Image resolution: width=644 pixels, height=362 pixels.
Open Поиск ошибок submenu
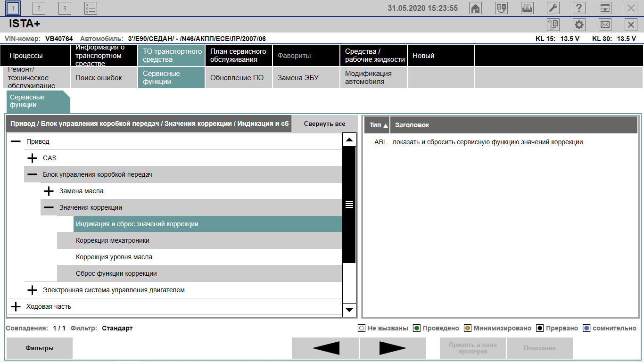coord(104,78)
